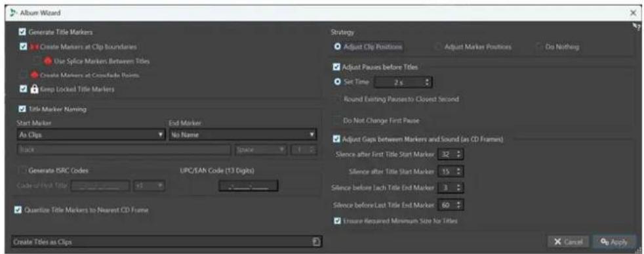This screenshot has width=644, height=254.
Task: Click the red splice marker icon
Action: coord(48,61)
